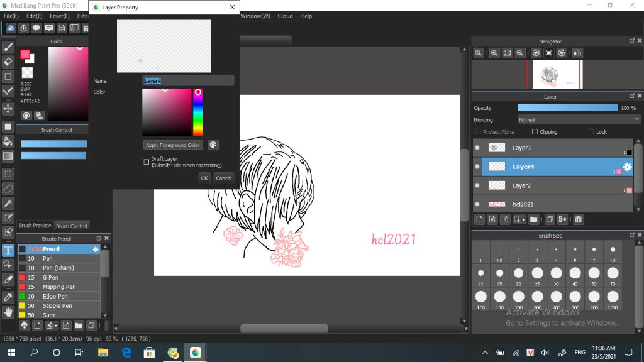Undock the Brush Size panel
Screen dimensions: 644x362
[x=631, y=235]
